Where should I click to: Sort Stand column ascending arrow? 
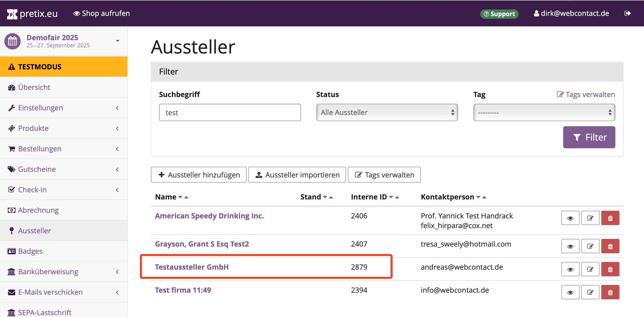[x=331, y=197]
